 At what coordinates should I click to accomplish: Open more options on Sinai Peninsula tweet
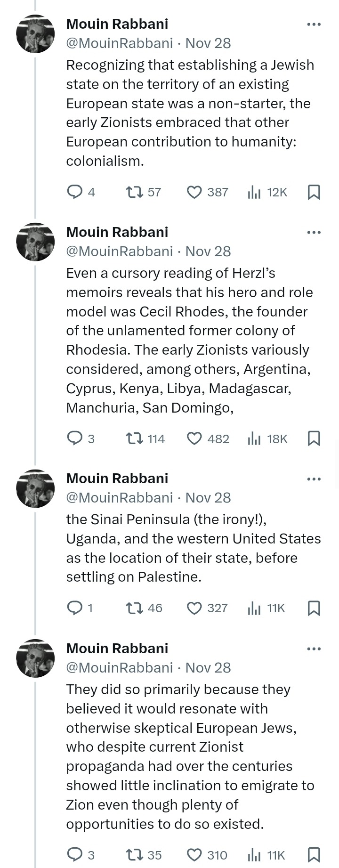[x=314, y=479]
